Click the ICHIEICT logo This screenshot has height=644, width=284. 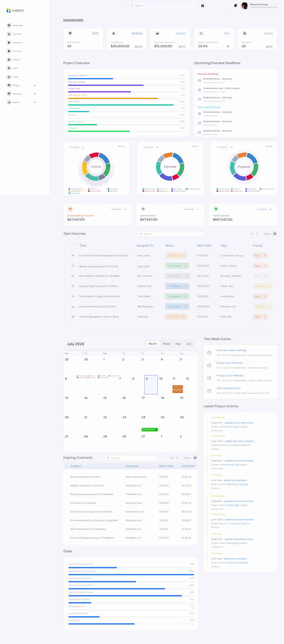point(15,11)
